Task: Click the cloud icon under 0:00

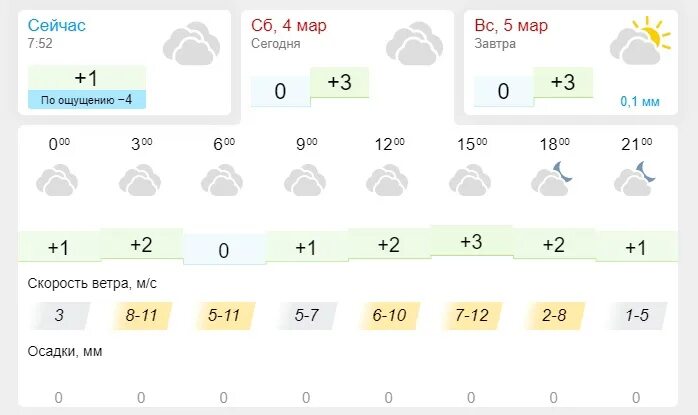Action: point(57,180)
